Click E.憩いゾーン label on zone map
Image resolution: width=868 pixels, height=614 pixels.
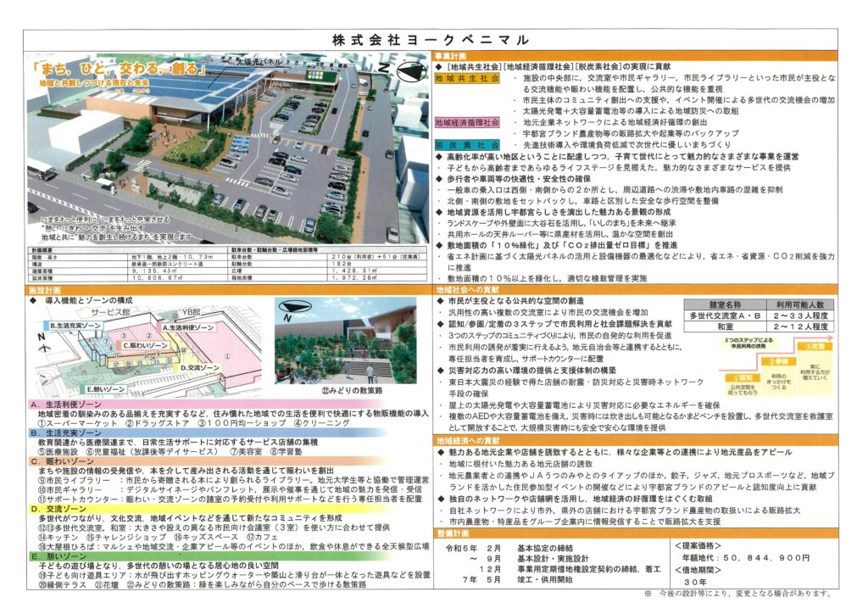pyautogui.click(x=106, y=389)
